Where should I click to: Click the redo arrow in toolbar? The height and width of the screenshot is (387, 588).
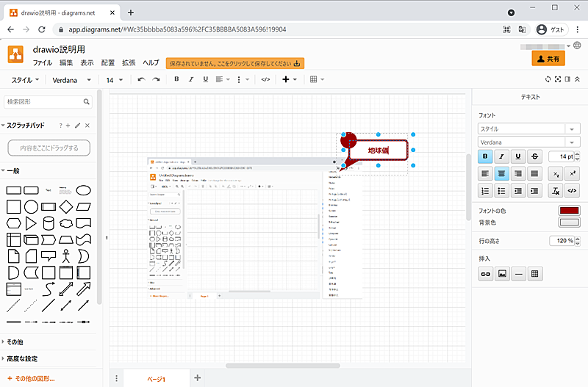(156, 79)
